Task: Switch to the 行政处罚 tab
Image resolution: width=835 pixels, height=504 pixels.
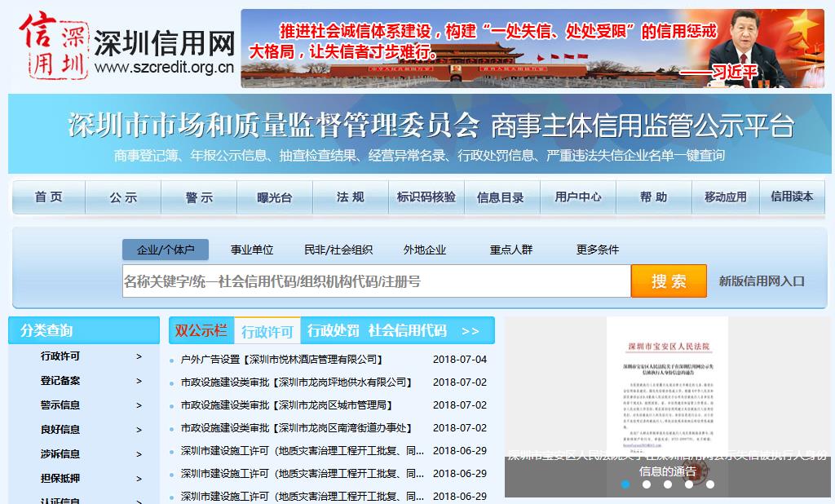Action: tap(334, 331)
